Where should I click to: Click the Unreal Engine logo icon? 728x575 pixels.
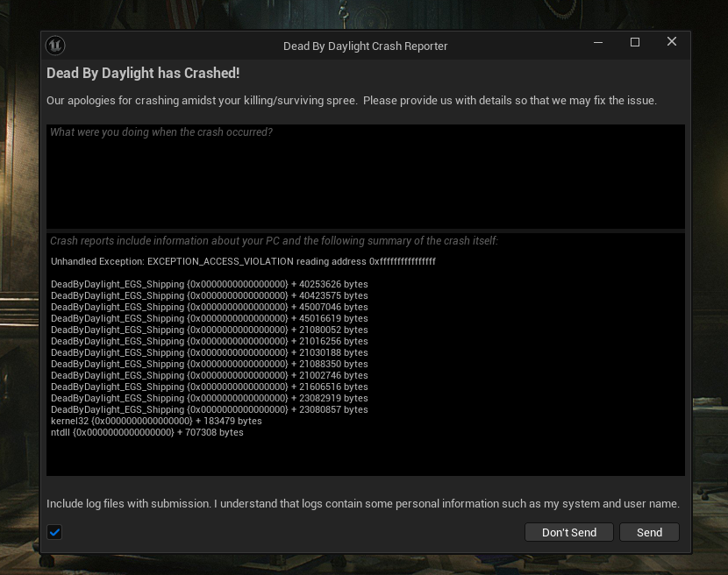point(55,46)
